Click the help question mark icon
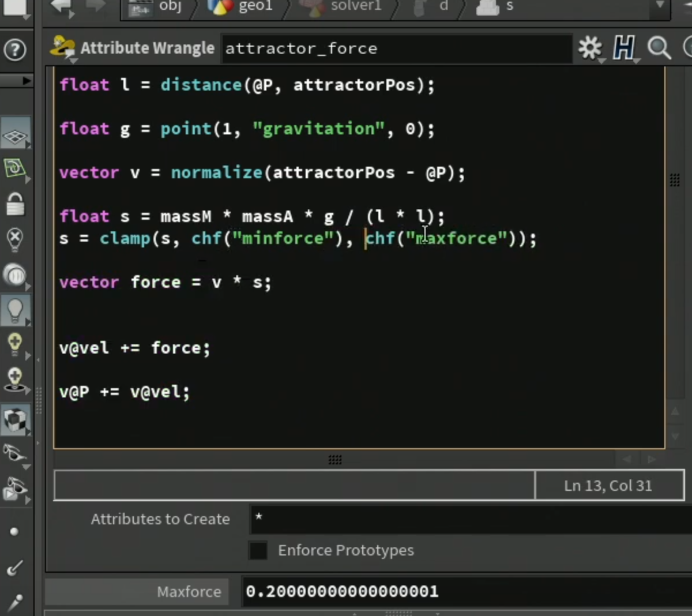 tap(15, 50)
